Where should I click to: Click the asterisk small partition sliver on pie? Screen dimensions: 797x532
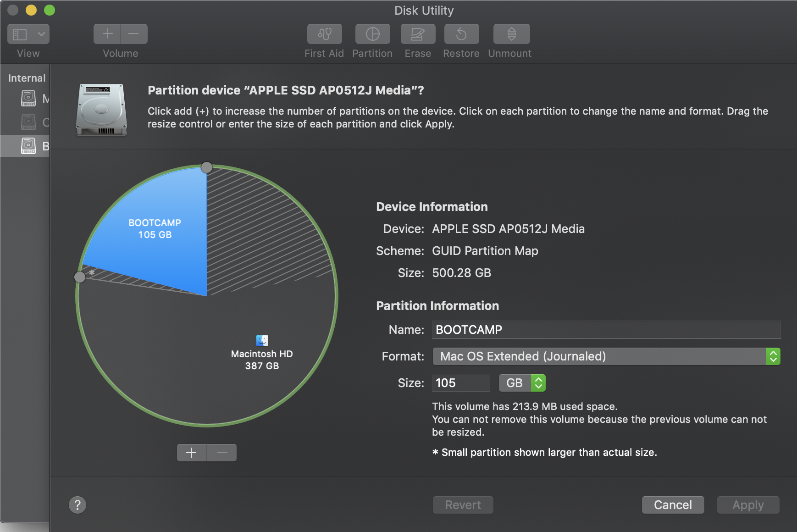92,272
